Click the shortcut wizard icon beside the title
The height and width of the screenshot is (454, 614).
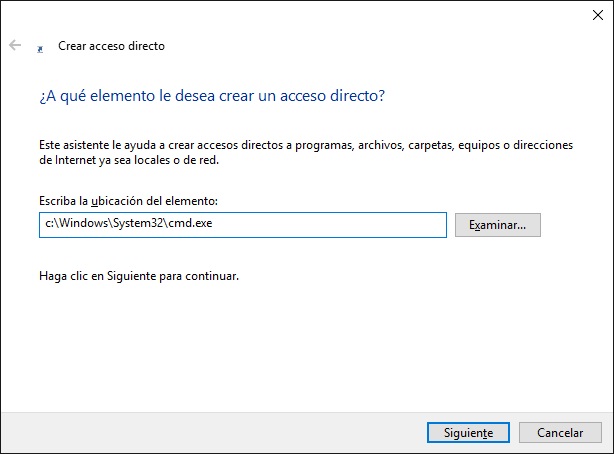[x=39, y=47]
